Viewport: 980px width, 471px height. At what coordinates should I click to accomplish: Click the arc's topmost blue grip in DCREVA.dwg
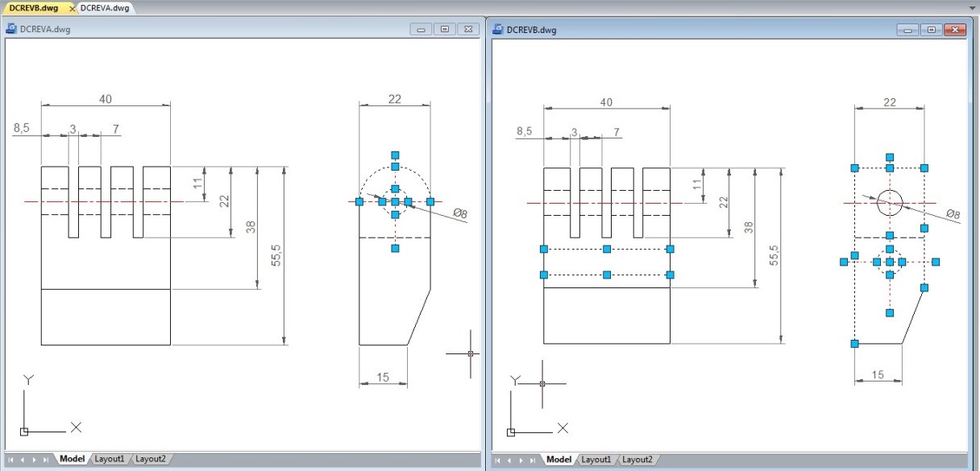pyautogui.click(x=395, y=167)
